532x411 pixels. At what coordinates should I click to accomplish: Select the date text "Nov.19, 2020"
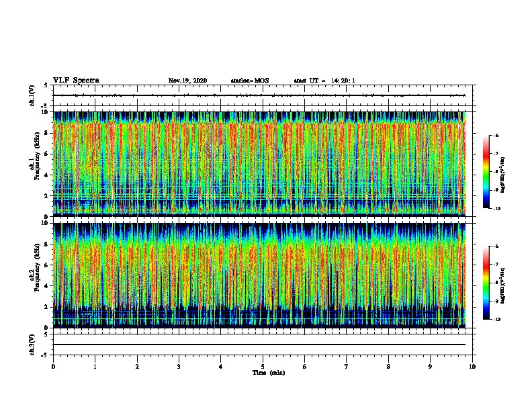coord(187,81)
